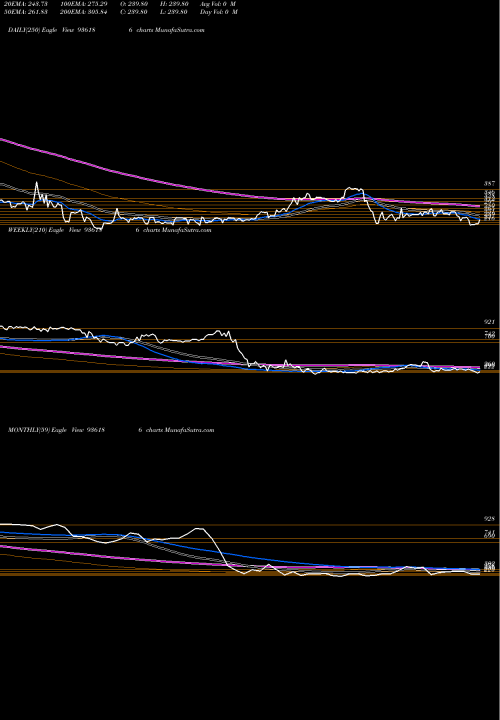
Task: Click MunafaSutra.com label on weekly chart
Action: [186, 230]
